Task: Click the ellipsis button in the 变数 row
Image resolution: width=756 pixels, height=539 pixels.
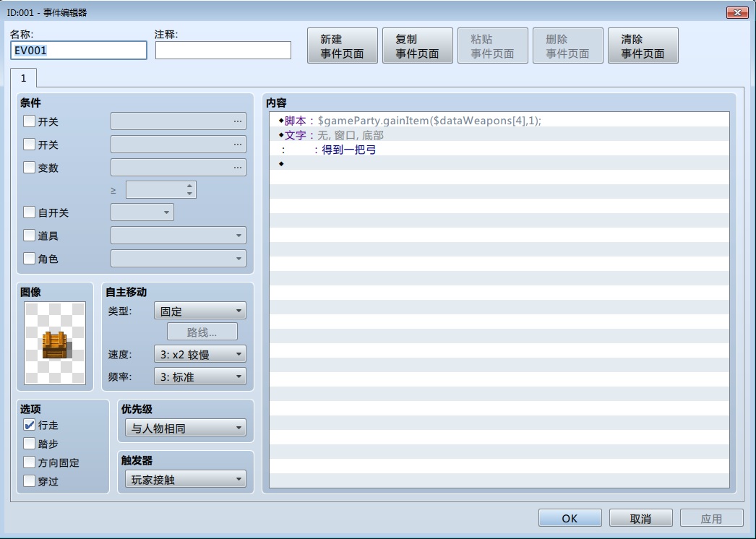Action: pos(238,168)
